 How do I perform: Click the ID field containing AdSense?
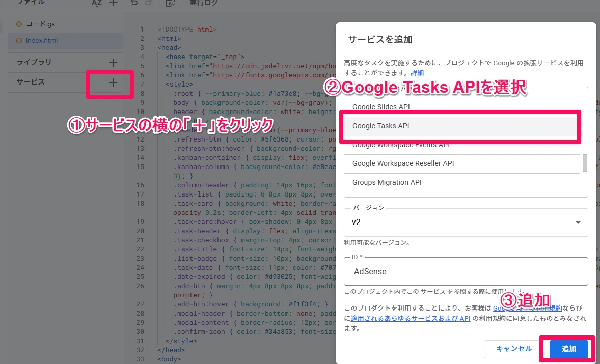[x=466, y=271]
